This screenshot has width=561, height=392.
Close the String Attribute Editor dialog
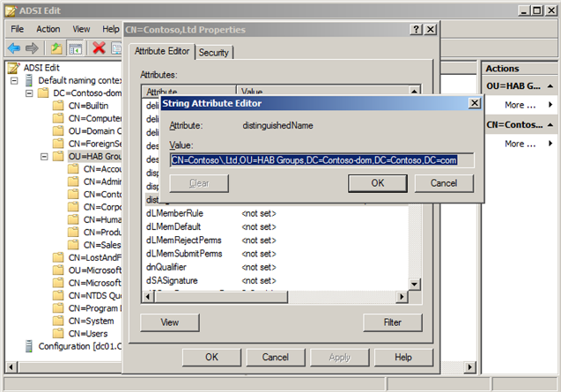(475, 103)
